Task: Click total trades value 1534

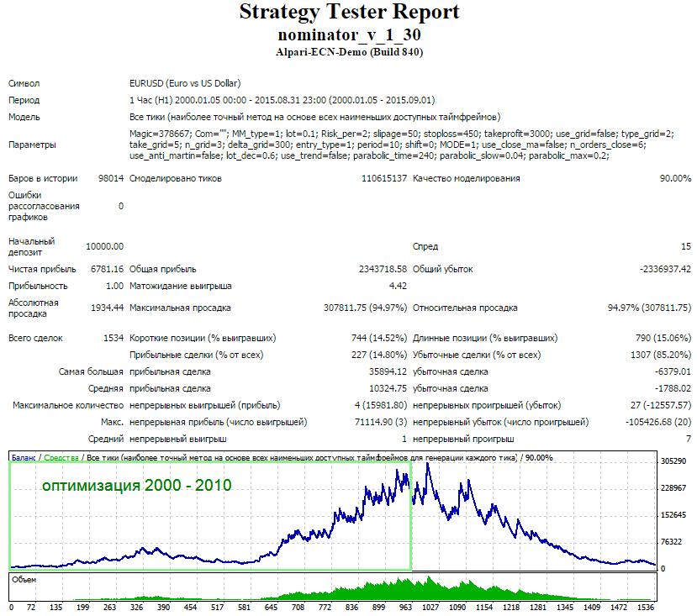Action: tap(114, 338)
